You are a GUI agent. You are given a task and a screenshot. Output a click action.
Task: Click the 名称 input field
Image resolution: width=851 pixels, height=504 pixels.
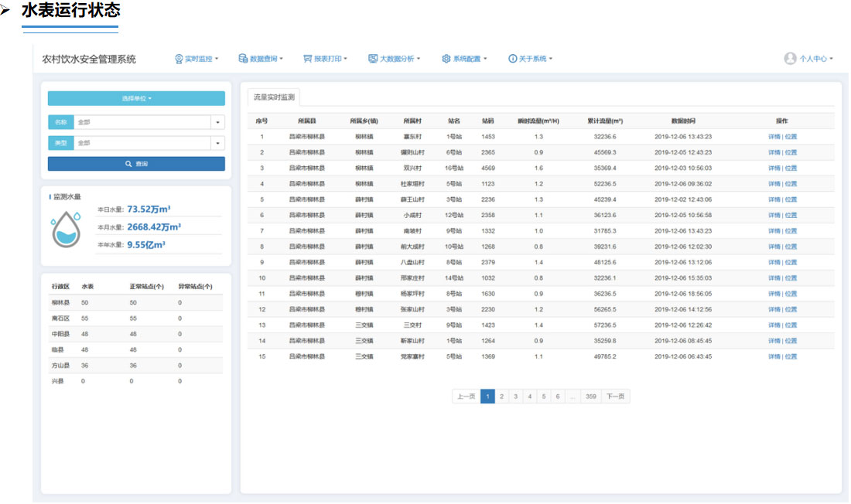142,122
